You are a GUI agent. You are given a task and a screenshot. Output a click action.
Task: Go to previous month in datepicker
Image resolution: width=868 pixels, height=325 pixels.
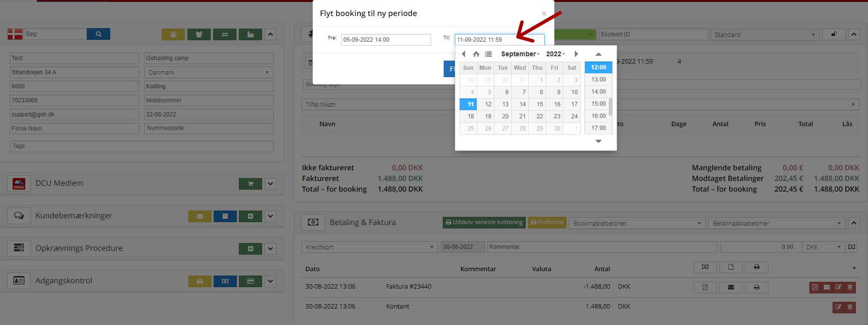tap(464, 54)
